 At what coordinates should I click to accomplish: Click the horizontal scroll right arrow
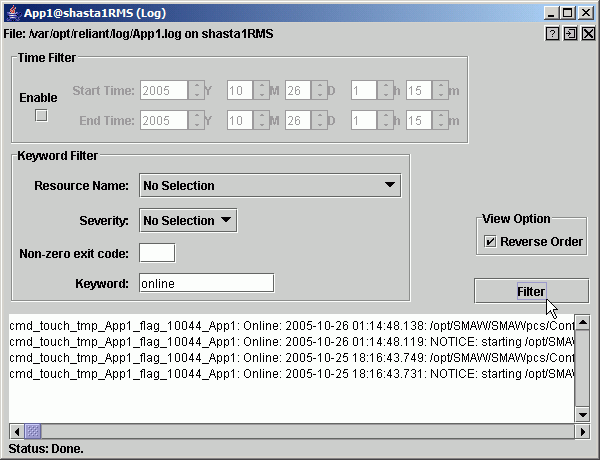582,431
